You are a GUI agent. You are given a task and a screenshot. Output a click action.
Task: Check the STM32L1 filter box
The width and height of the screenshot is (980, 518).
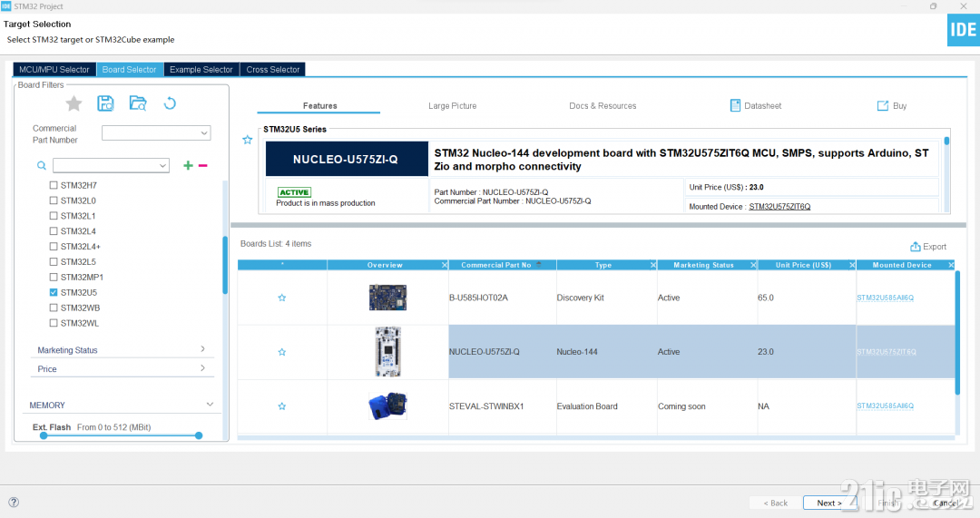(54, 216)
